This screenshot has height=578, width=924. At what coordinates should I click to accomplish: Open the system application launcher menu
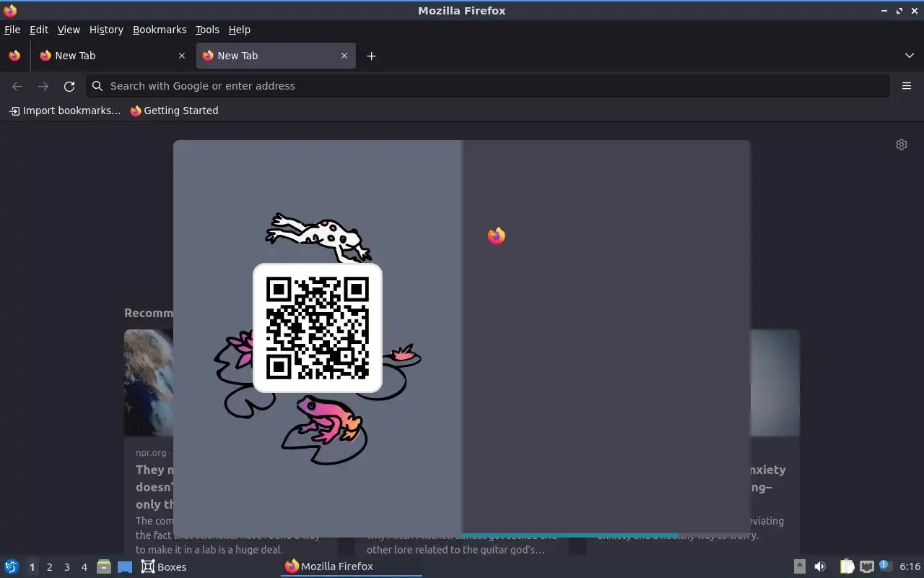point(12,566)
